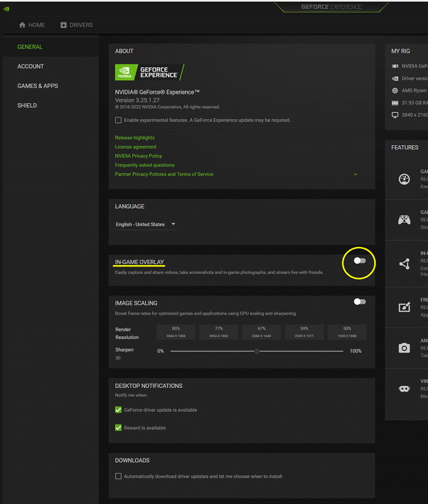Click the My Rig panel heading
Image resolution: width=428 pixels, height=504 pixels.
400,51
